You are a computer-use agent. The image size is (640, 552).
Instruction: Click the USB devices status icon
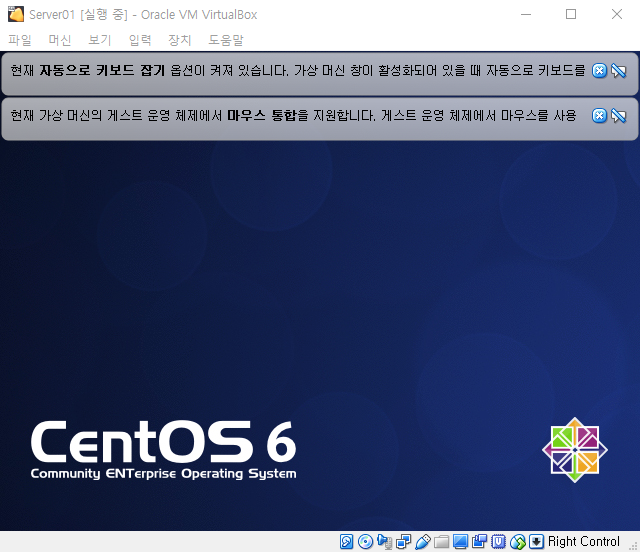pyautogui.click(x=422, y=541)
